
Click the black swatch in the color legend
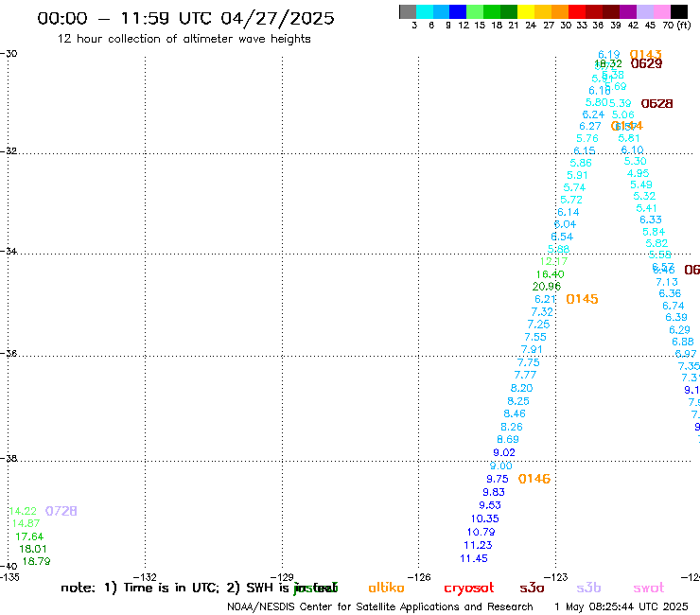click(679, 11)
